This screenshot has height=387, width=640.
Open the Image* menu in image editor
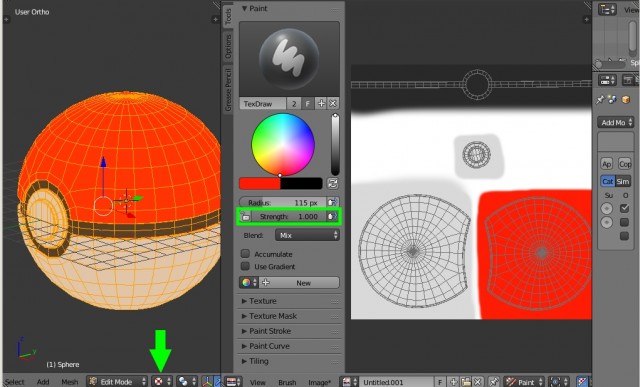320,383
